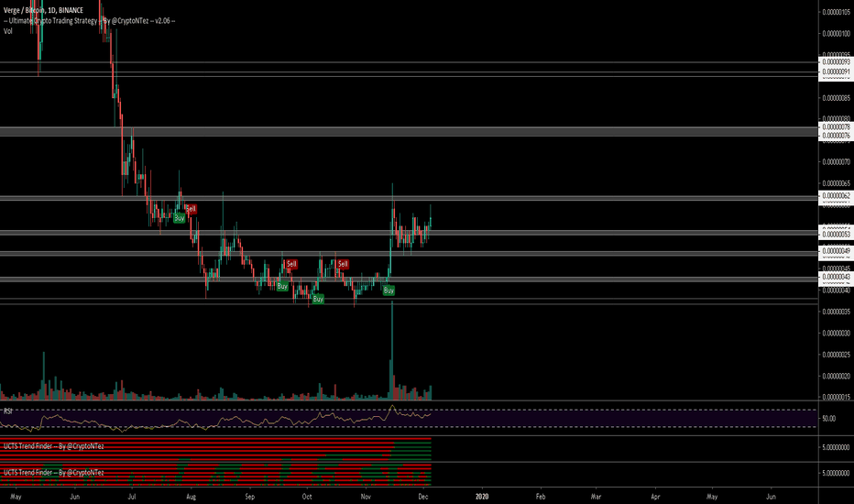The image size is (854, 504).
Task: Click the Nov label on time axis
Action: [366, 497]
